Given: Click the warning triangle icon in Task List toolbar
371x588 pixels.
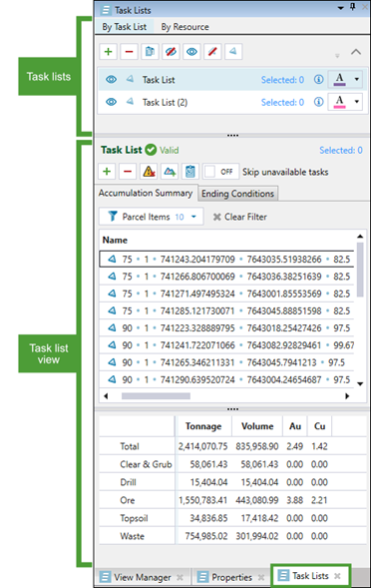Looking at the screenshot, I should [x=149, y=172].
